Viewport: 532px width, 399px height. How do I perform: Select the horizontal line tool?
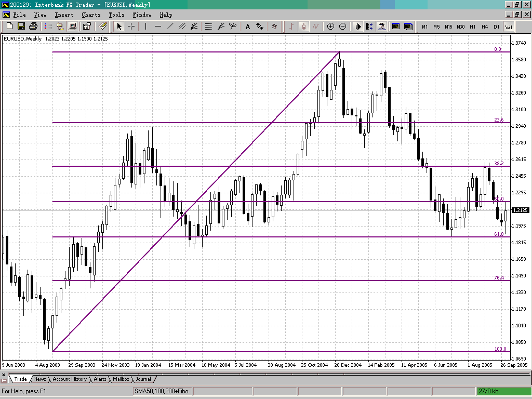coord(157,26)
